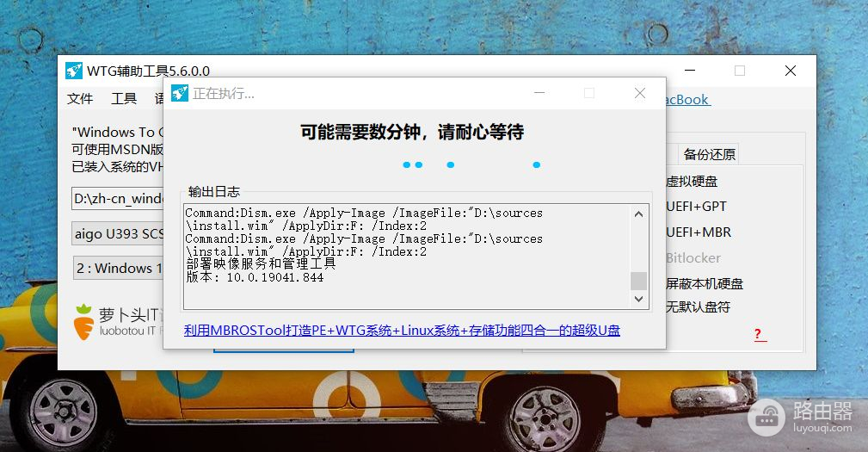The image size is (868, 452).
Task: Open the 文件 menu
Action: pyautogui.click(x=80, y=99)
